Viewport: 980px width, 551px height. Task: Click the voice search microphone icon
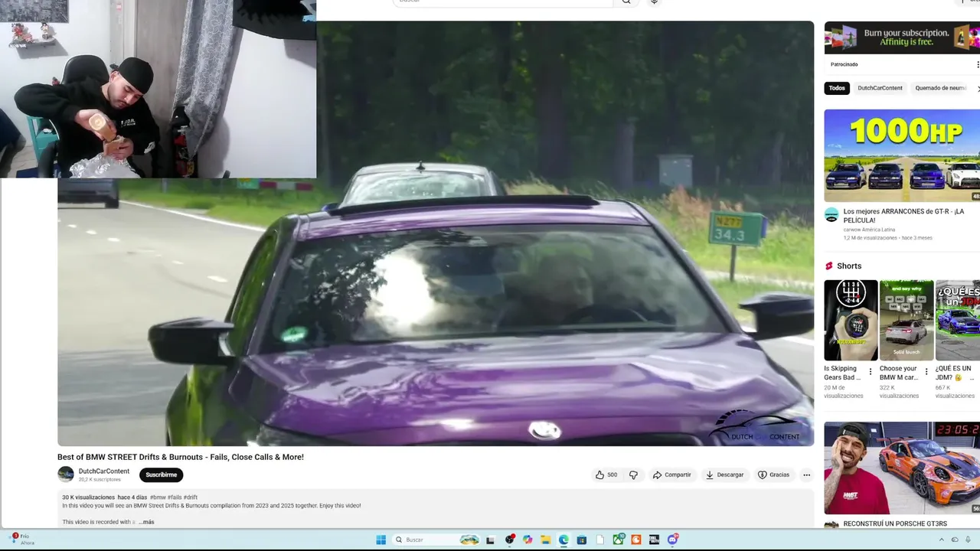coord(654,2)
